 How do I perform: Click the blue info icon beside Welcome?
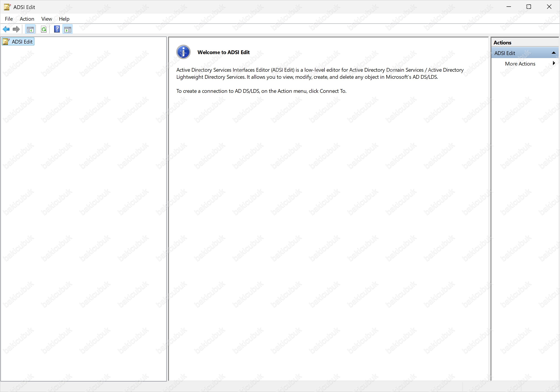click(x=183, y=52)
